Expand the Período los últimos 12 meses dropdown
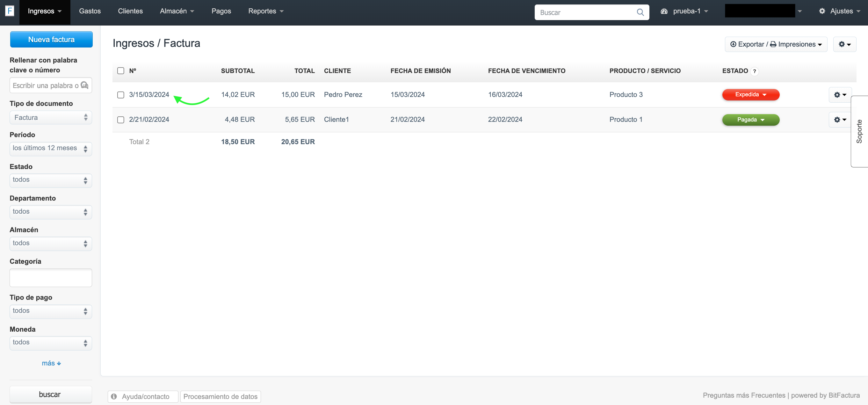Image resolution: width=868 pixels, height=405 pixels. 51,148
